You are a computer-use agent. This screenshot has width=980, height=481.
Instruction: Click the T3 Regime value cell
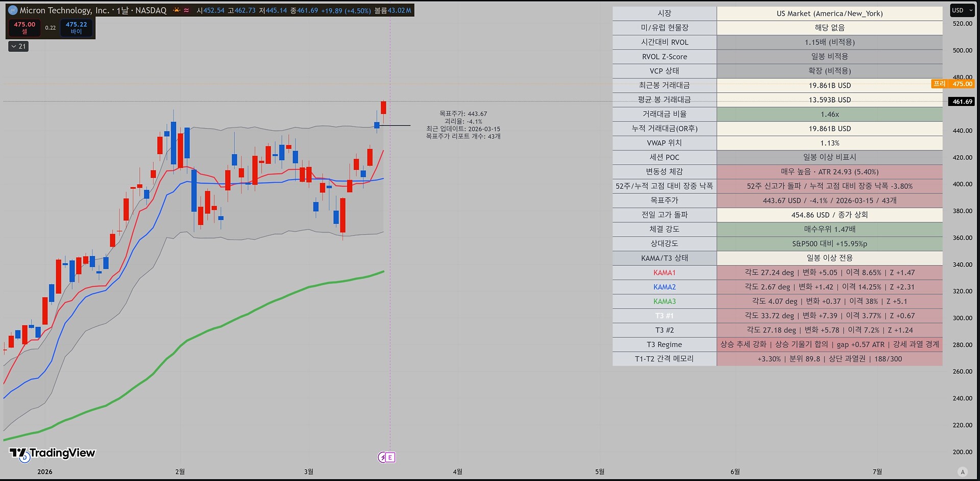[x=829, y=344]
